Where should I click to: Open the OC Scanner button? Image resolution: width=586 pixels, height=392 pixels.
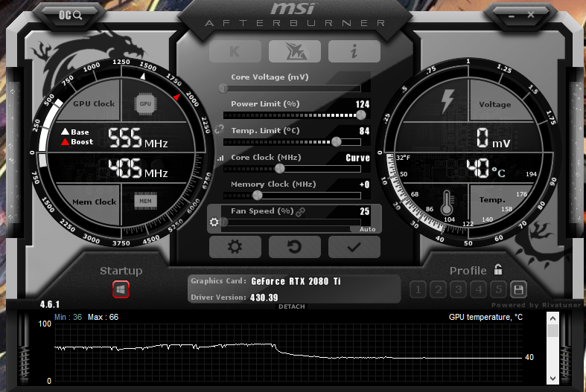(70, 15)
